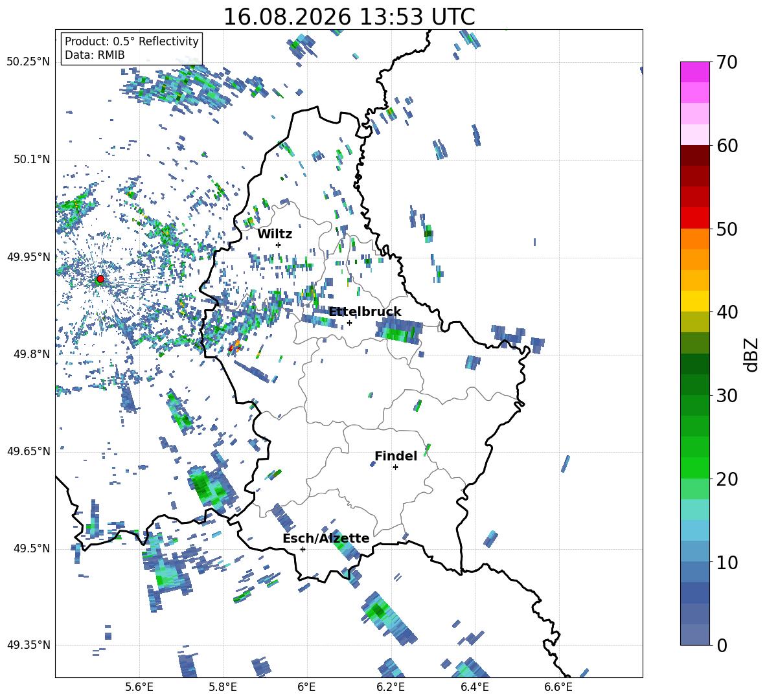This screenshot has width=767, height=700.
Task: Pick the dark green 30 dBZ swatch
Action: [x=694, y=385]
